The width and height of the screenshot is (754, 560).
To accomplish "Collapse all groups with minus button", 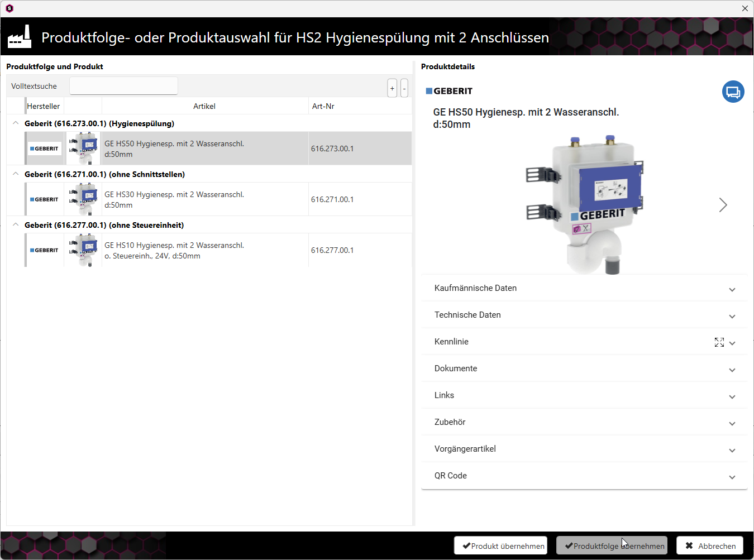I will pyautogui.click(x=404, y=88).
